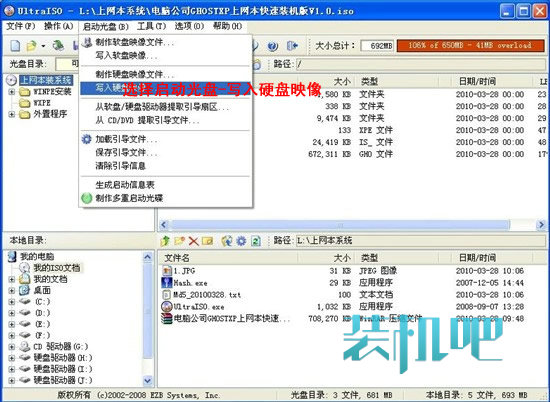Choose 从 CD/DVD 提取引导文件 entry
550x402 pixels.
point(165,120)
